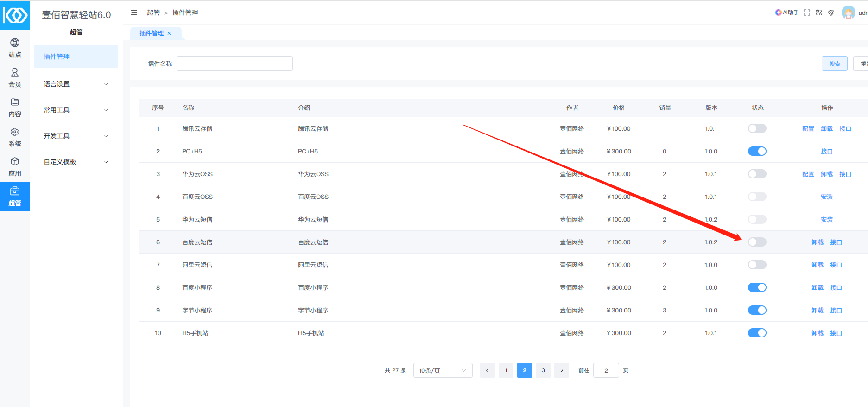
Task: Close the 插件管理 tab
Action: pos(169,33)
